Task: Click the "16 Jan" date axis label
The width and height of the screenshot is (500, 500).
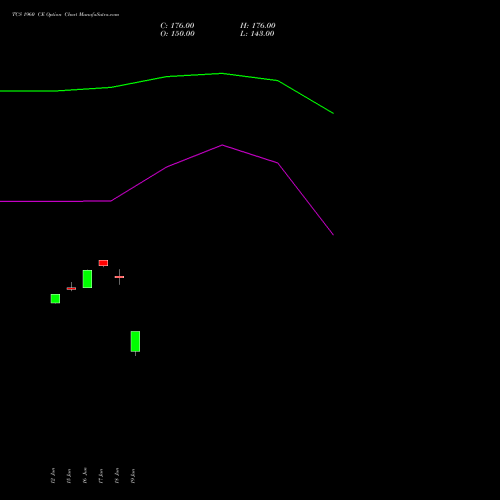Action: tap(85, 476)
